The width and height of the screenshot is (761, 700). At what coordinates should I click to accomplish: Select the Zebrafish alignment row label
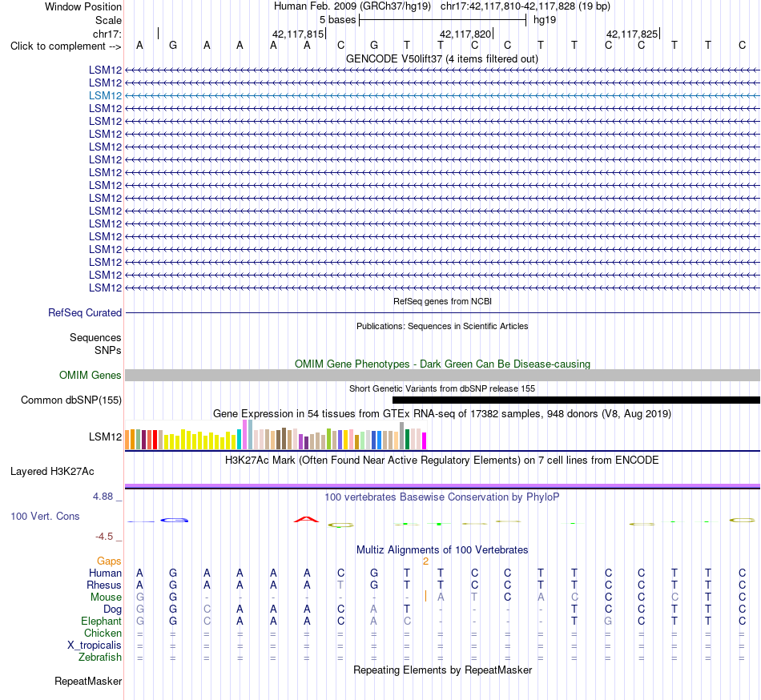pyautogui.click(x=100, y=657)
